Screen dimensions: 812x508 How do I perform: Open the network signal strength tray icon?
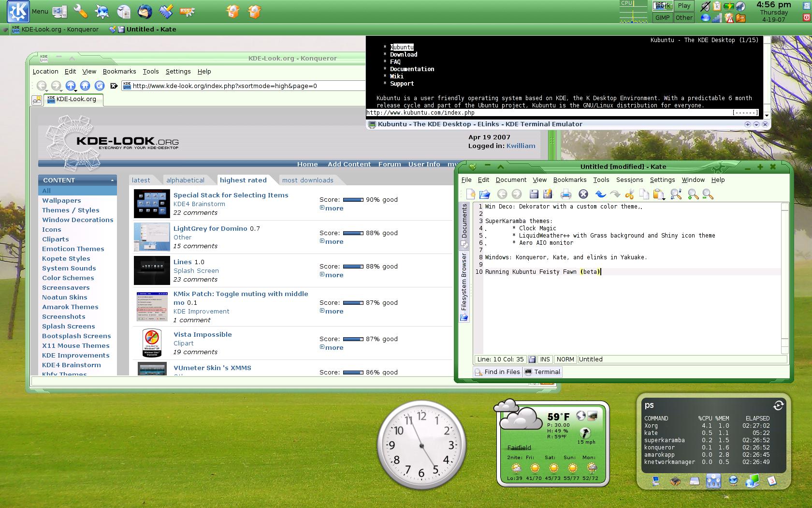[x=717, y=18]
